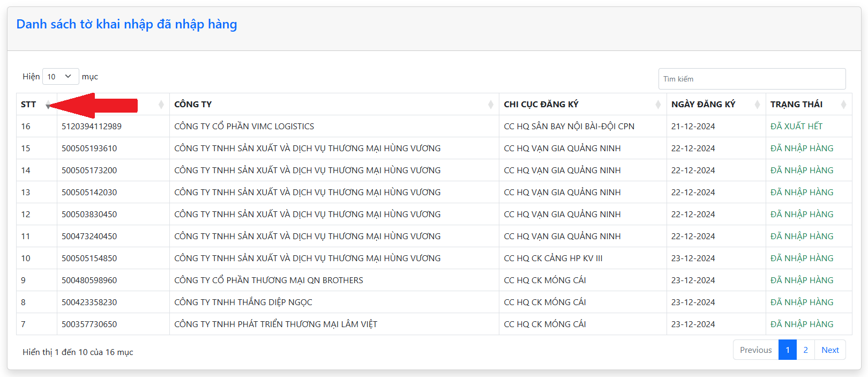The image size is (868, 377).
Task: Sort the table by STT column icon
Action: (x=48, y=105)
